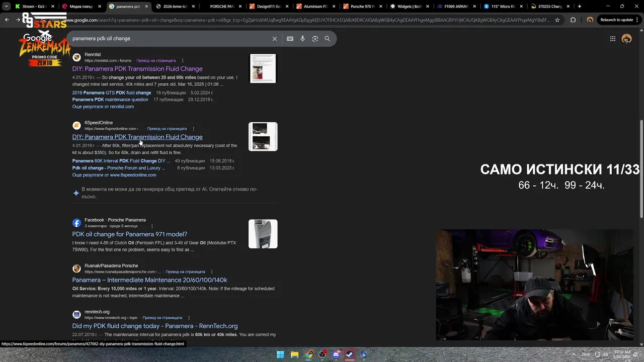Open more options for the Rennlist result

click(x=183, y=61)
